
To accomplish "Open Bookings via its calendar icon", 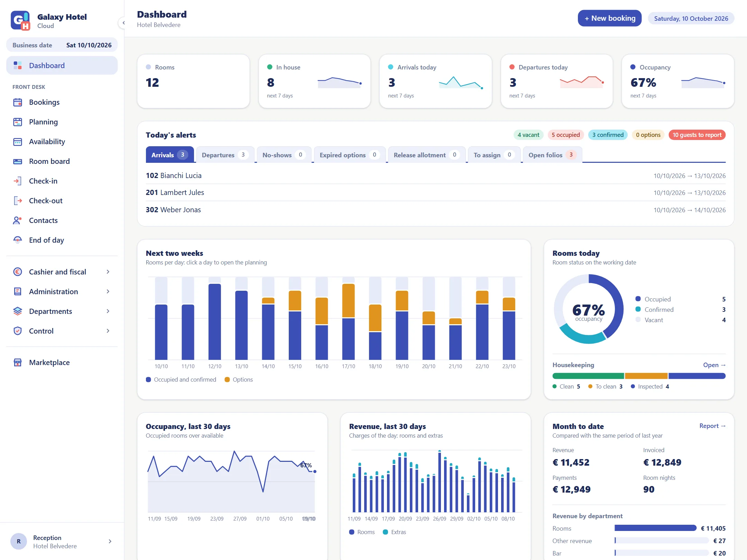I will 18,102.
